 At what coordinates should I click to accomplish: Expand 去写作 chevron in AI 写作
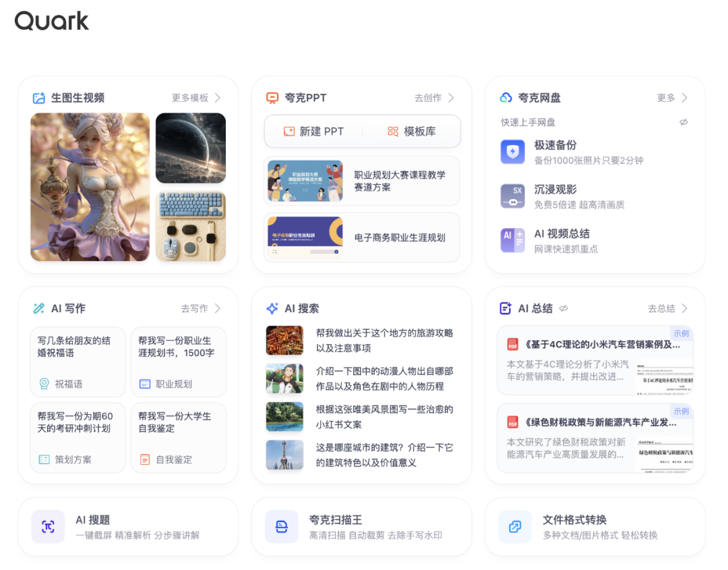(x=218, y=308)
